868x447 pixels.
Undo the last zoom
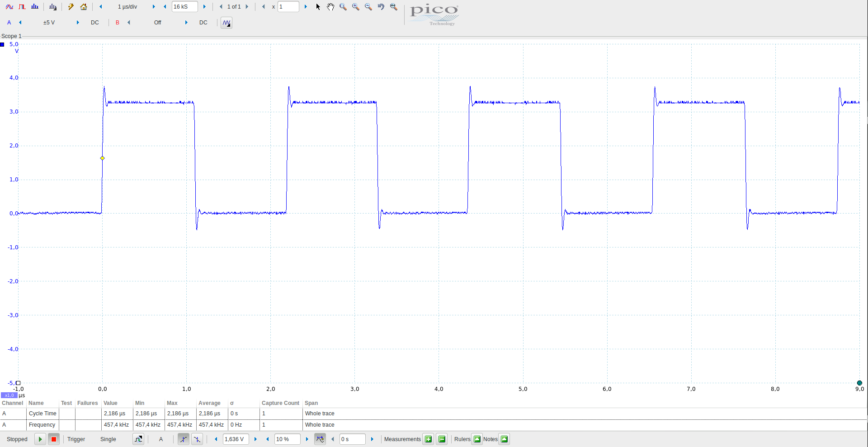tap(381, 7)
